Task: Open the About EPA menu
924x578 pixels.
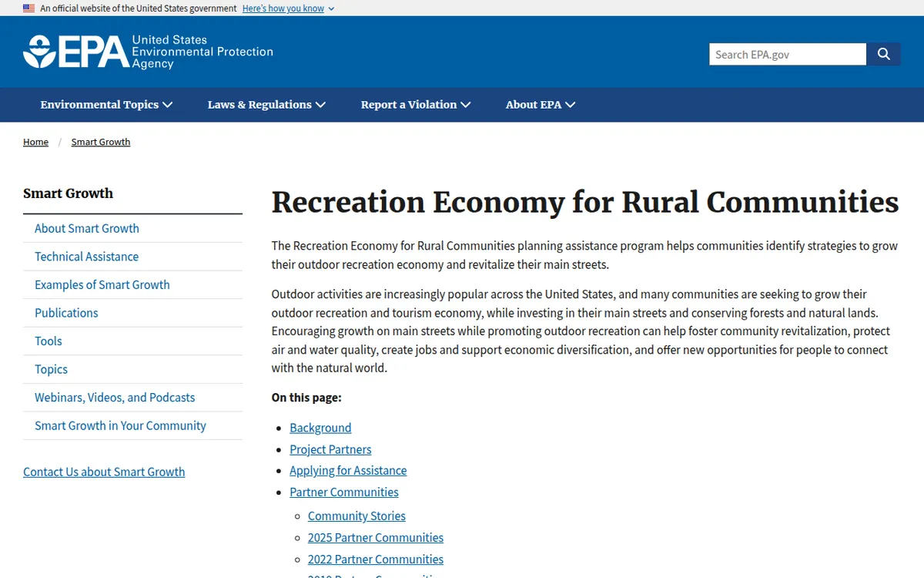Action: 541,105
